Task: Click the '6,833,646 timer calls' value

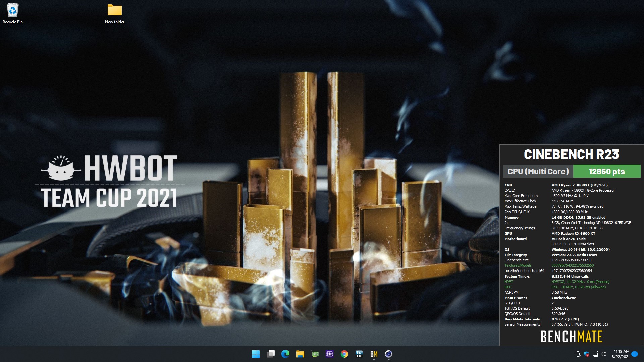Action: click(x=570, y=276)
